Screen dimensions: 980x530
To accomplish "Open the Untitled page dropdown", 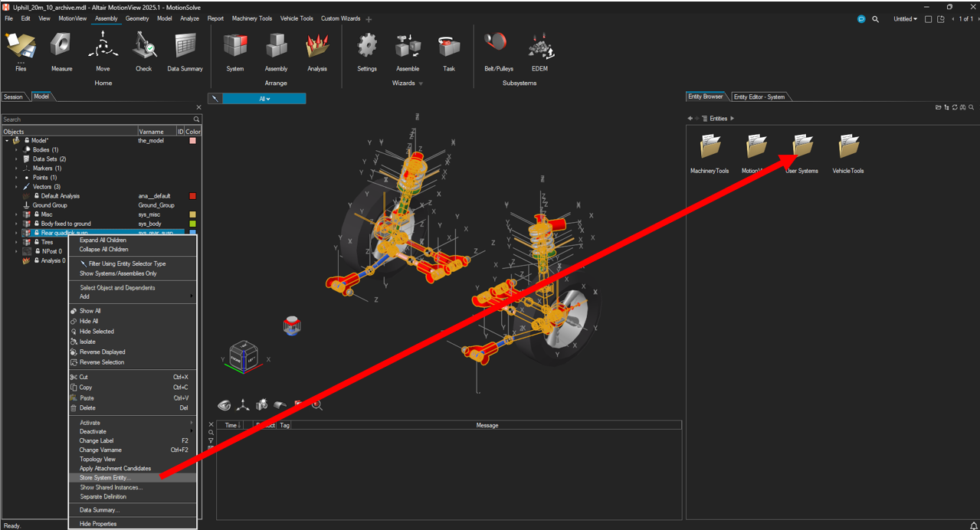I will coord(905,18).
